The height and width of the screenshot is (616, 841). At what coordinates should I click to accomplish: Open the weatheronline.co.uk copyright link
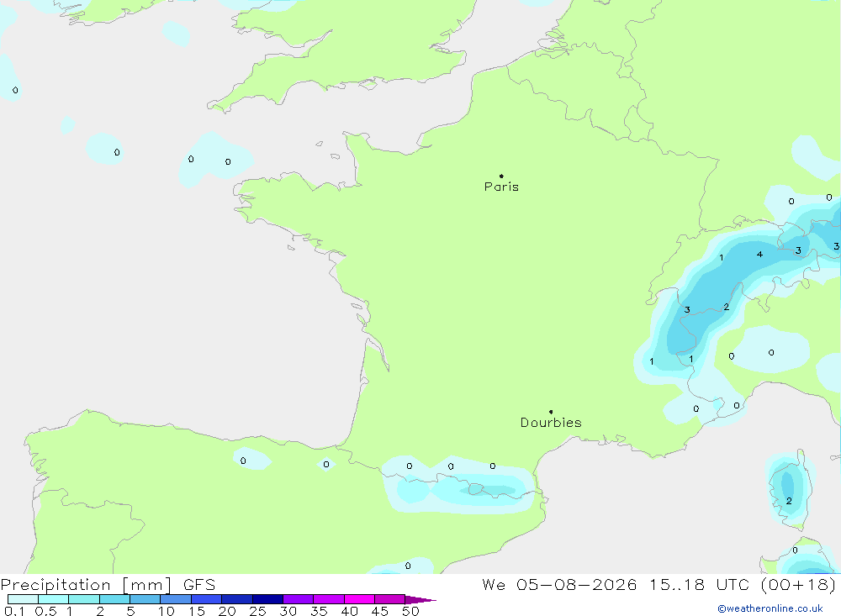[770, 608]
